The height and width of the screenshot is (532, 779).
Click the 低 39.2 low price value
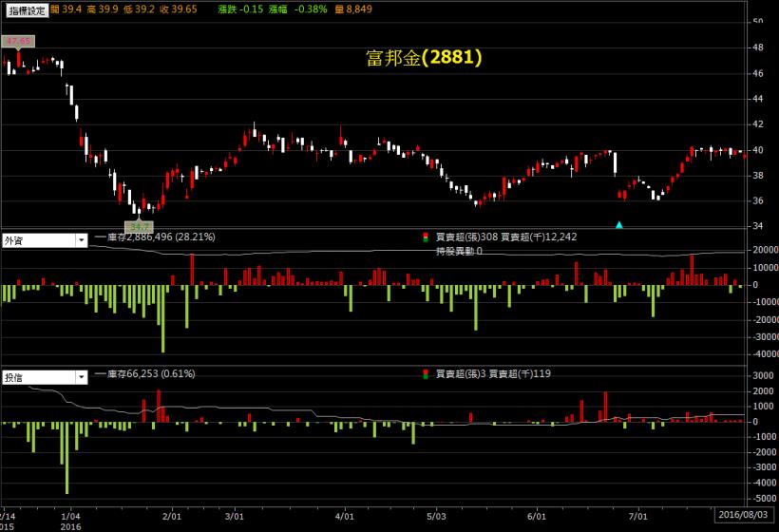pyautogui.click(x=139, y=9)
